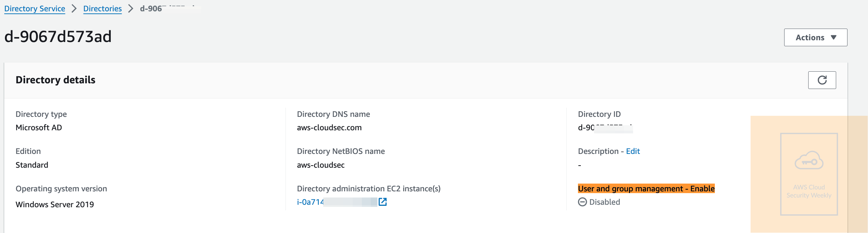Click the chevron after Directories breadcrumb
The width and height of the screenshot is (868, 233).
[x=131, y=8]
